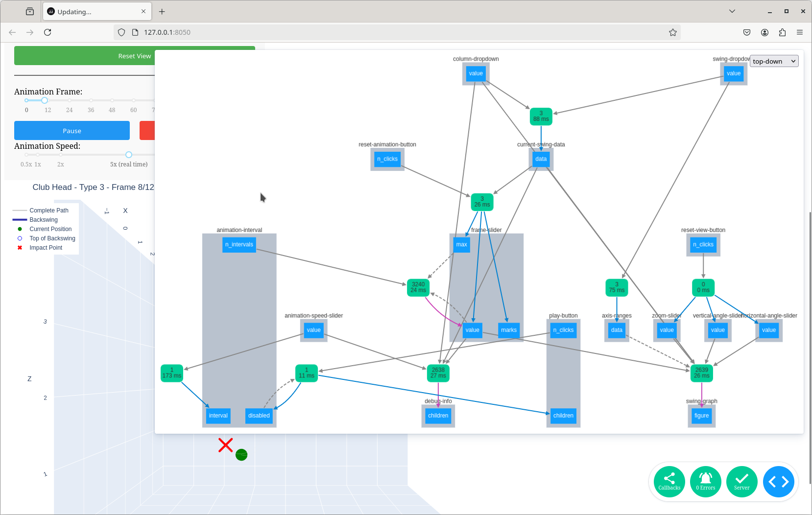Image resolution: width=812 pixels, height=515 pixels.
Task: Open the application hamburger menu
Action: [x=800, y=32]
